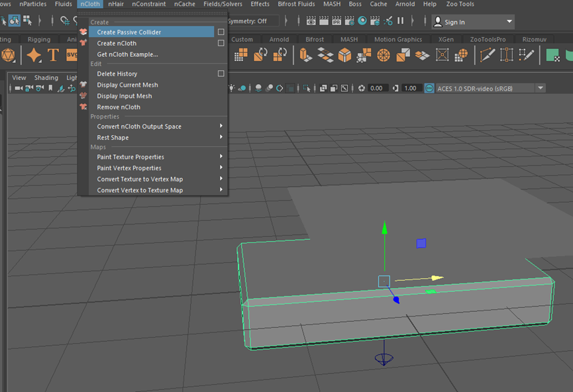
Task: Open the Bifrost Fluids menu
Action: coord(296,4)
